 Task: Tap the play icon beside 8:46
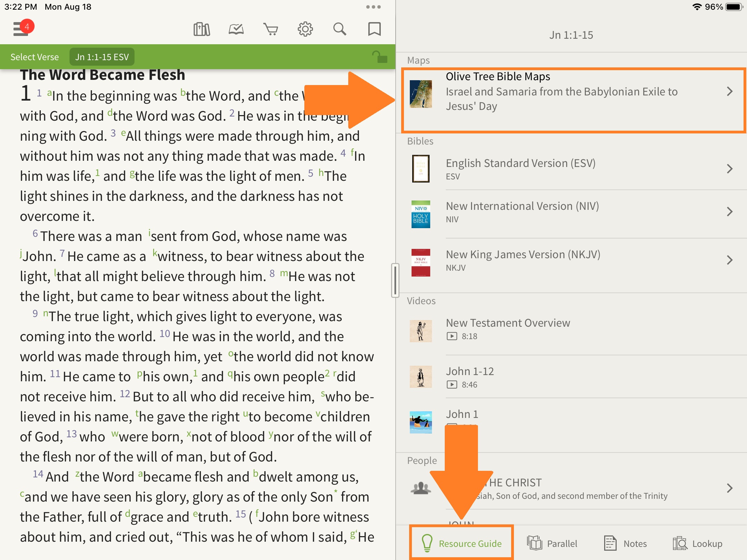tap(452, 384)
